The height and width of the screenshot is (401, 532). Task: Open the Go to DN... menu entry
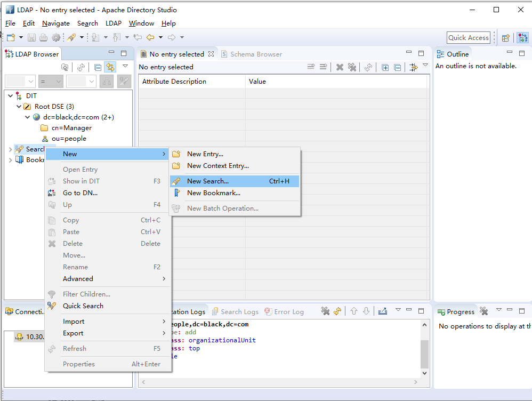(x=108, y=193)
